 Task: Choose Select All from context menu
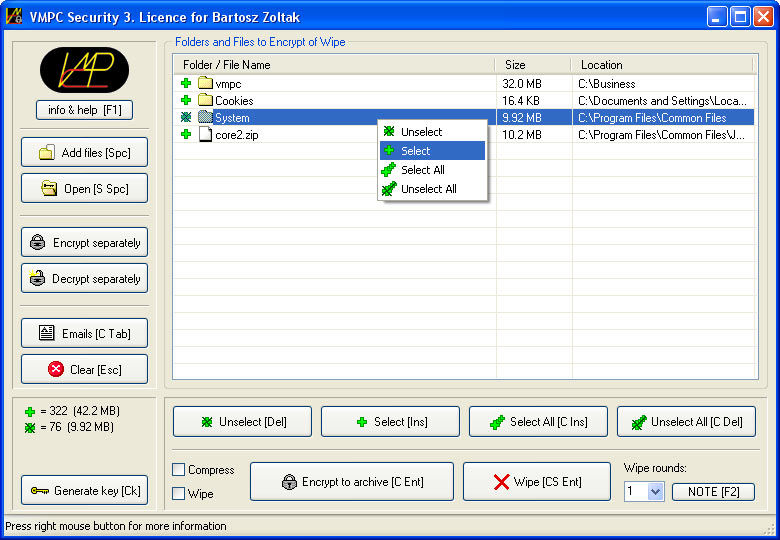pos(432,170)
